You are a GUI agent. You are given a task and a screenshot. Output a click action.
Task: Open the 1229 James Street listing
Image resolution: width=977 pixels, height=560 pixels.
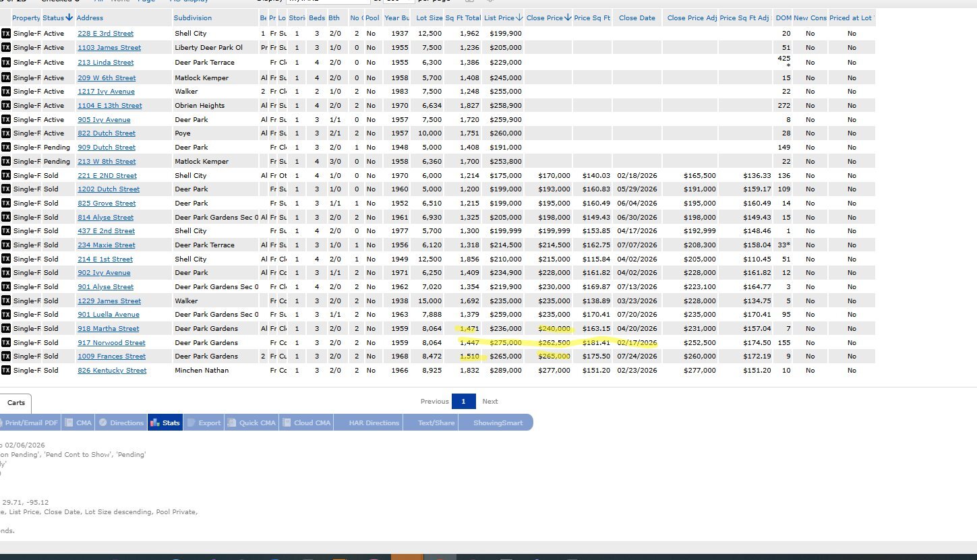click(109, 301)
